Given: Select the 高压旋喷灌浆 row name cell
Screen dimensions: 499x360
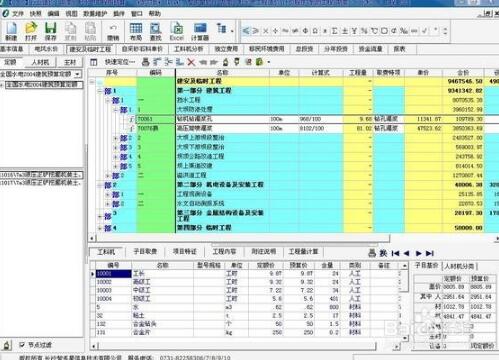Looking at the screenshot, I should (222, 128).
